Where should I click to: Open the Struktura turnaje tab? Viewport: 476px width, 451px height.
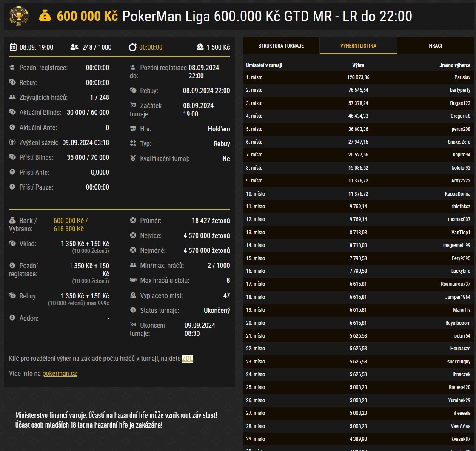[x=281, y=46]
